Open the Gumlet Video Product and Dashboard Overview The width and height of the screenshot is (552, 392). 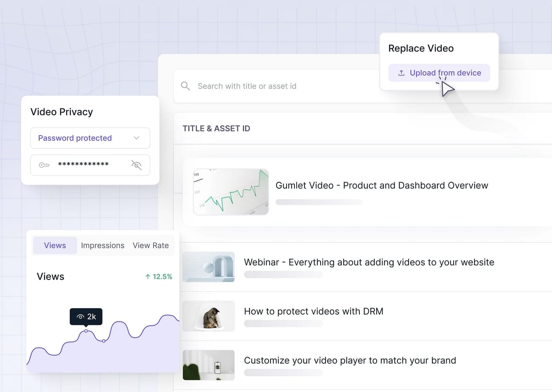coord(382,186)
